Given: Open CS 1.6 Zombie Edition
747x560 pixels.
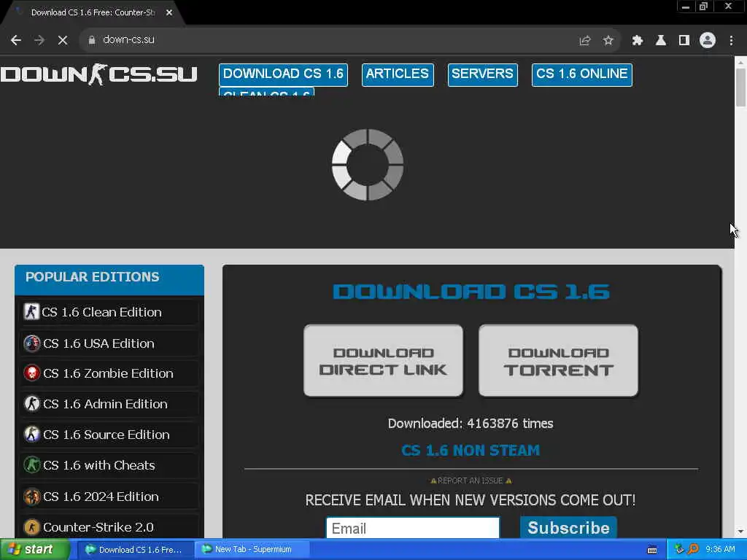Looking at the screenshot, I should 109,373.
